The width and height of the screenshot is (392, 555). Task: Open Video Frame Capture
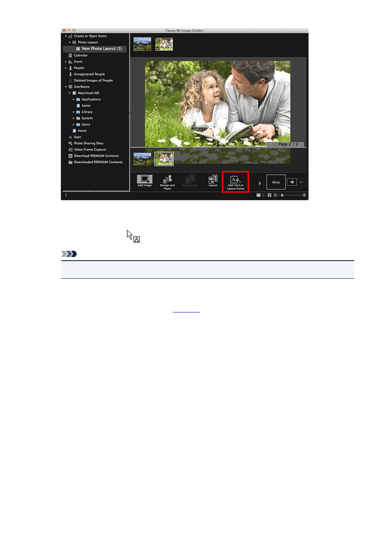[x=90, y=150]
